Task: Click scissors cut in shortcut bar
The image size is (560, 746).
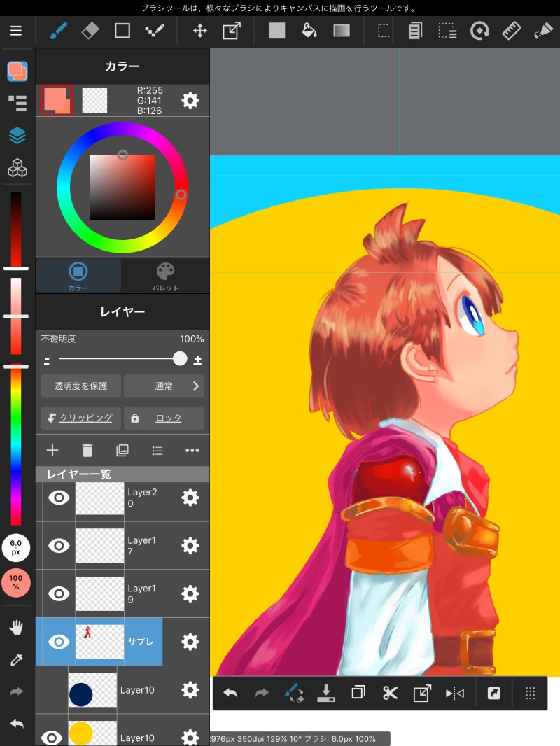Action: tap(390, 694)
